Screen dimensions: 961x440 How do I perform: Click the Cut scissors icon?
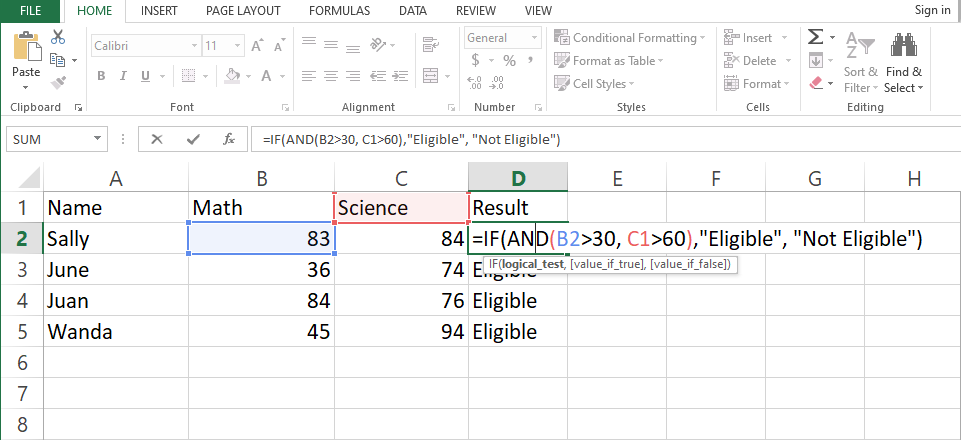[58, 38]
